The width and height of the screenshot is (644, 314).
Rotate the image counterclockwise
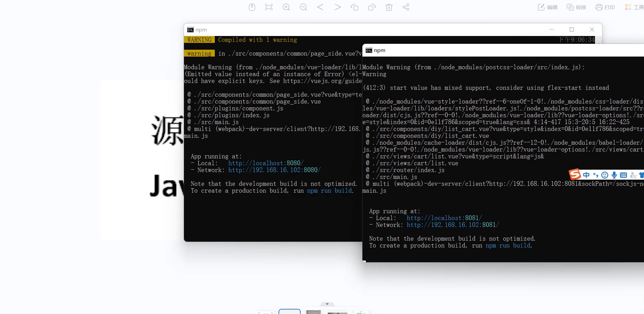pyautogui.click(x=355, y=7)
